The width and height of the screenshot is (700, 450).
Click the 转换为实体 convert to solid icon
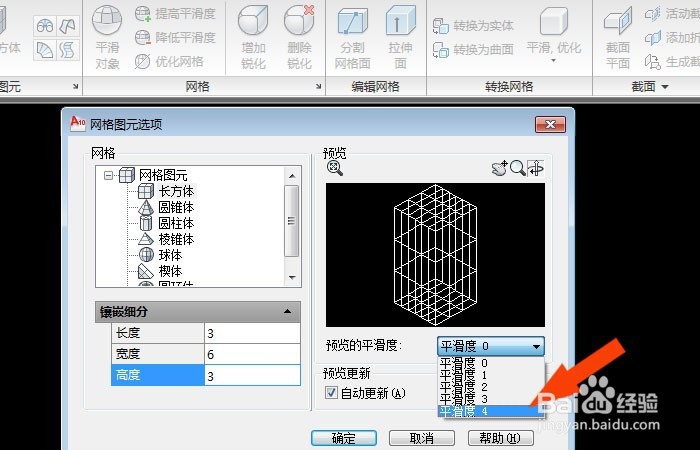[441, 26]
